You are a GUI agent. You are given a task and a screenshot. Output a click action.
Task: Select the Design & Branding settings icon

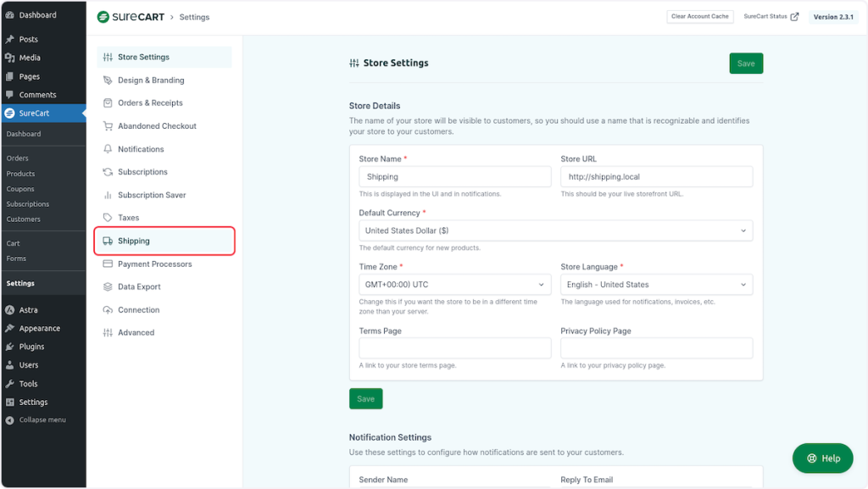108,80
